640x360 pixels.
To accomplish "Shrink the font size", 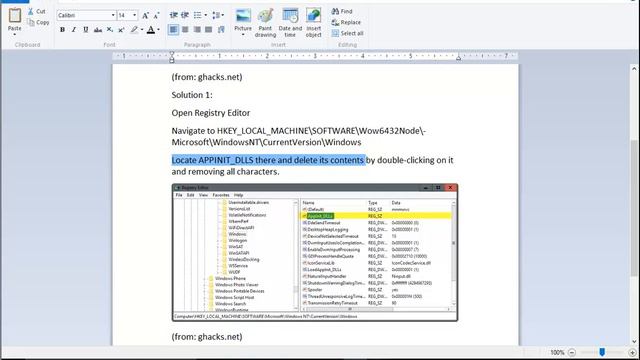I will (156, 16).
